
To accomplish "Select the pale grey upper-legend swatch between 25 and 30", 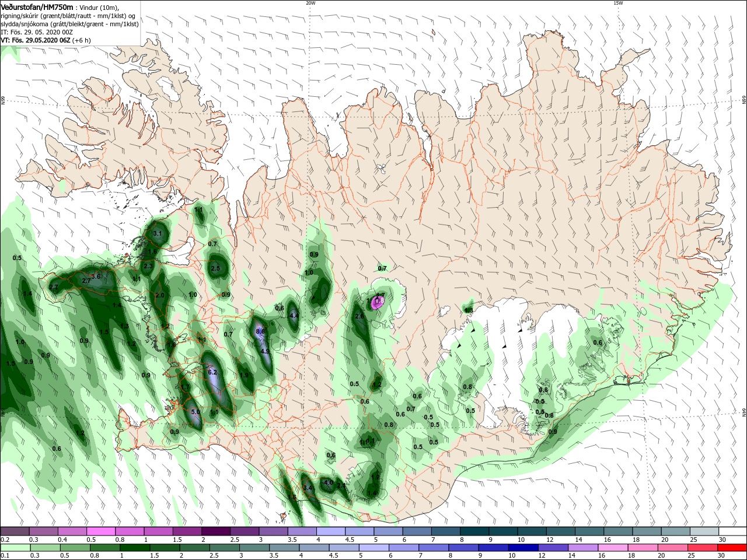I will point(704,531).
